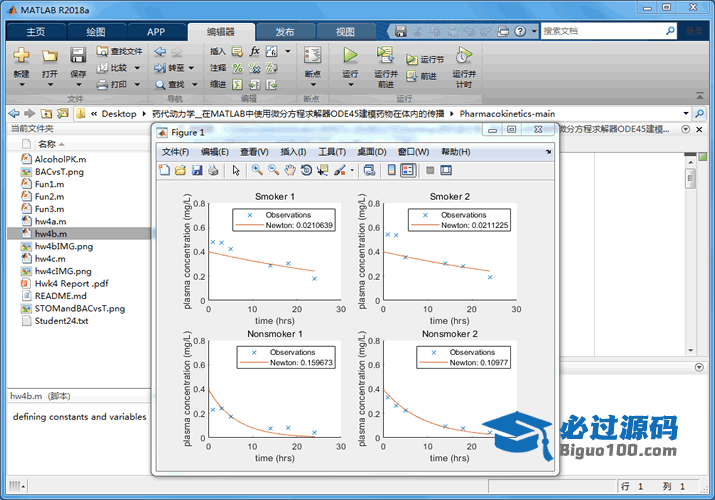Click the Desktop path segment

(119, 113)
